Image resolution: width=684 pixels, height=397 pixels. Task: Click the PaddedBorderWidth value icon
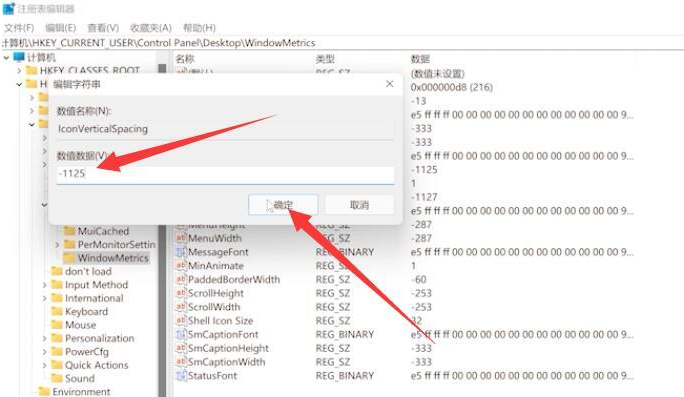(181, 279)
